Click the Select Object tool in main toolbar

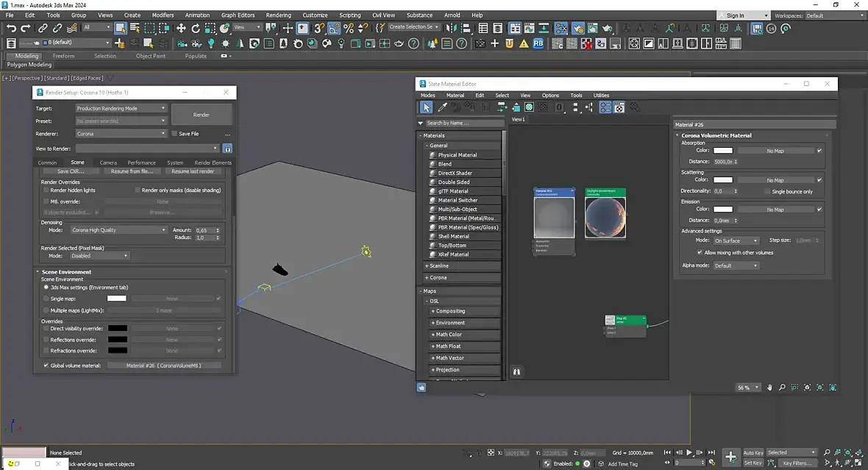[x=120, y=28]
